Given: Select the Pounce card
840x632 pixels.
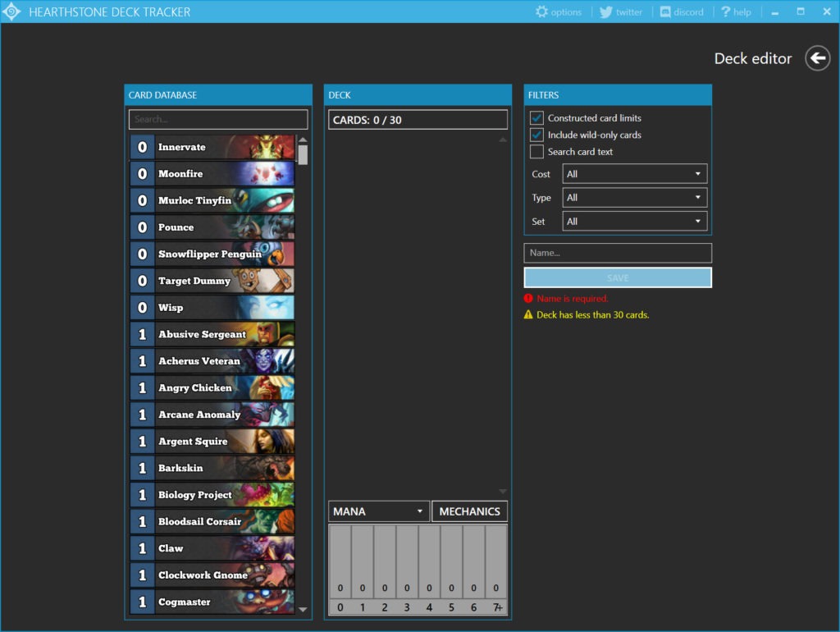Looking at the screenshot, I should coord(212,227).
